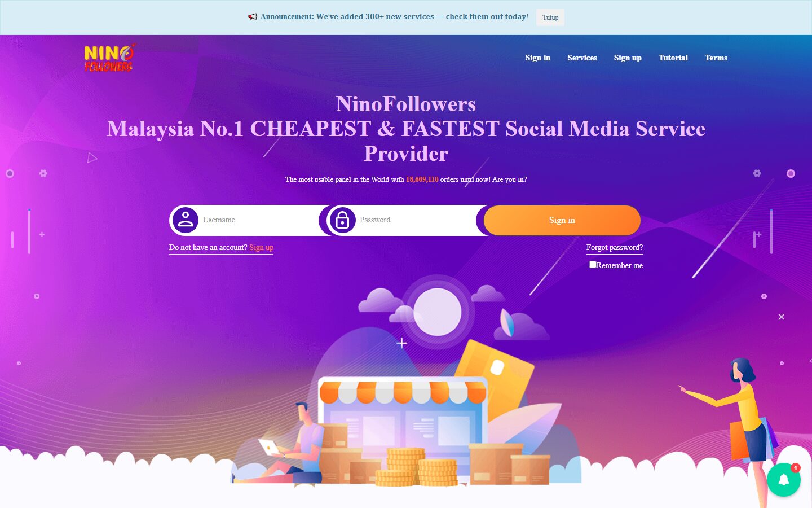Focus the Username input field

point(259,220)
